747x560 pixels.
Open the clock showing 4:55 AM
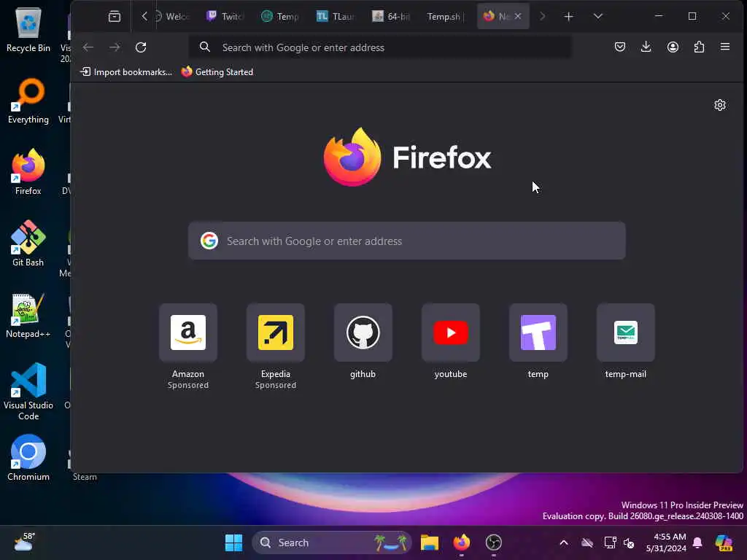tap(666, 542)
